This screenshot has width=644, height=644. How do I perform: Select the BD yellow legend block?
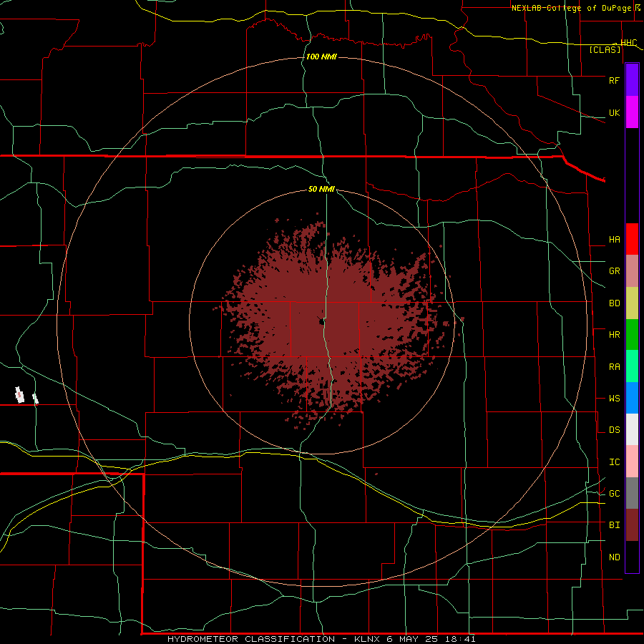632,303
